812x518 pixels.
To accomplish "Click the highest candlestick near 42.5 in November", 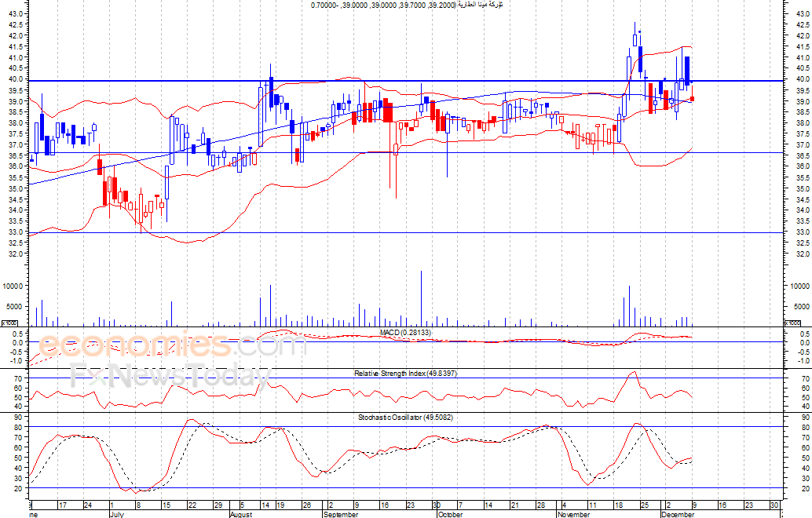I will (635, 35).
